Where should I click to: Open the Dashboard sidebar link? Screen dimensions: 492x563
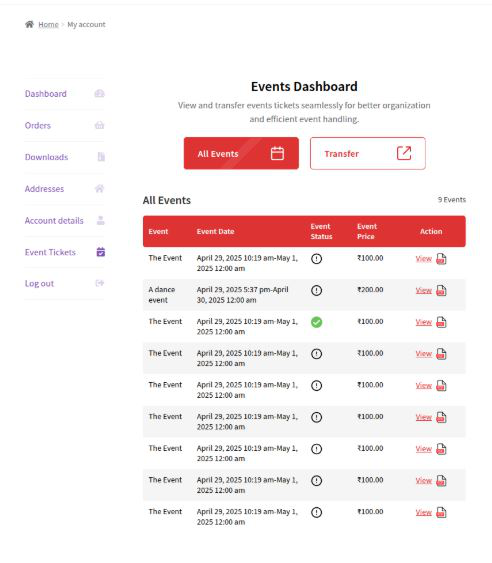click(x=46, y=94)
